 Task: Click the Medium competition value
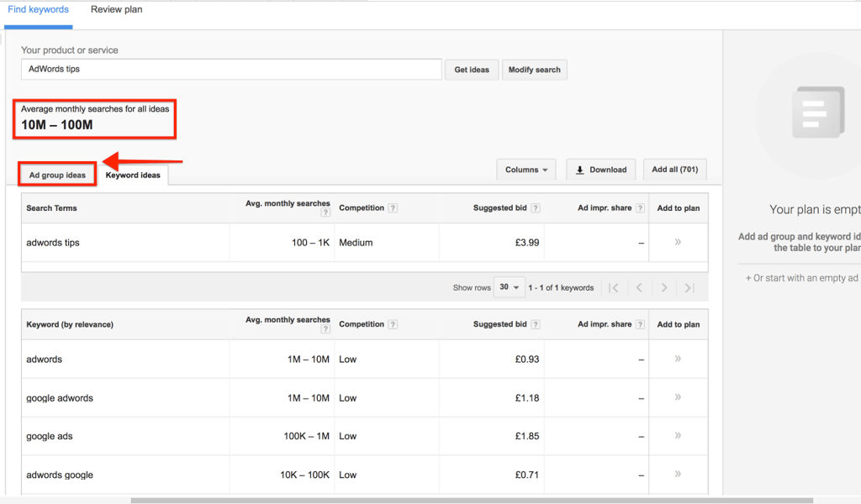(x=356, y=243)
